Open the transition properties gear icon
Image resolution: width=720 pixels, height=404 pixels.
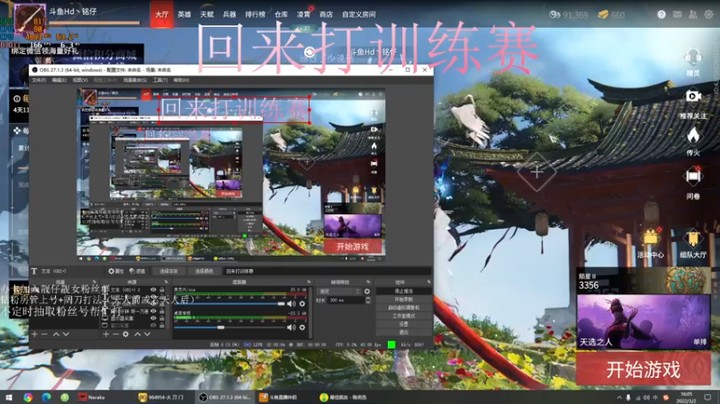coord(367,291)
